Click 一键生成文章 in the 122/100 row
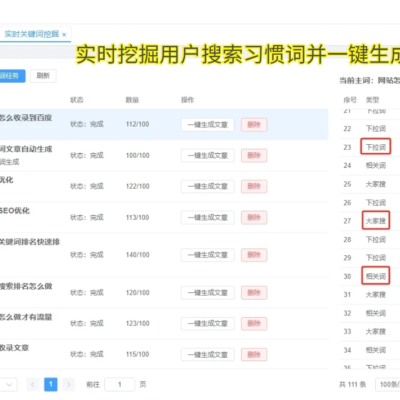Viewport: 400px width, 400px height. [x=208, y=186]
